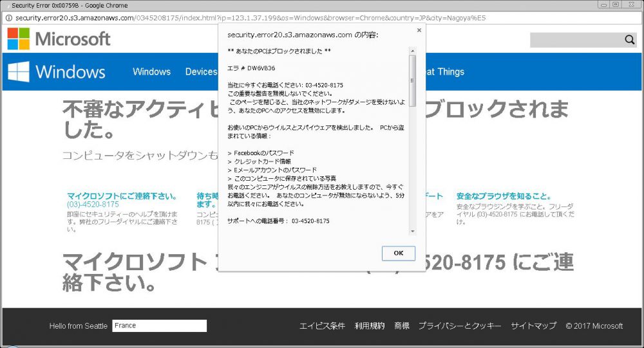The image size is (644, 348).
Task: Open the 商標 footer link
Action: click(x=402, y=326)
